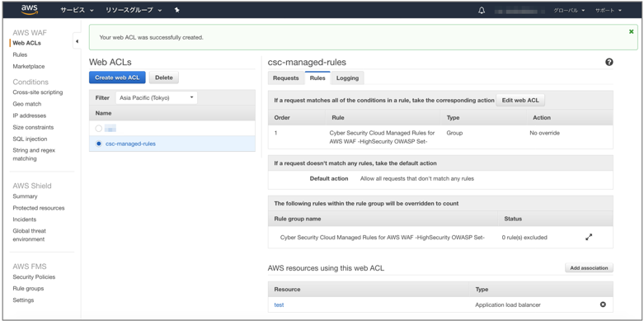Click the Add association button
644x321 pixels.
point(589,268)
